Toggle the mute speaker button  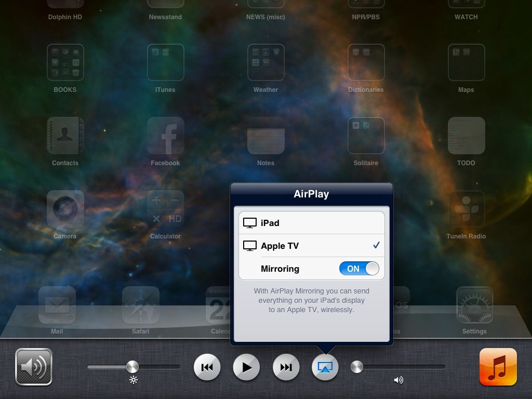tap(34, 367)
